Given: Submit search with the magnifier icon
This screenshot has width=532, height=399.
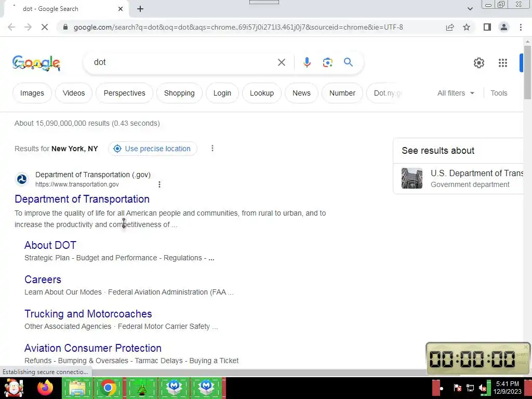Looking at the screenshot, I should (x=348, y=62).
